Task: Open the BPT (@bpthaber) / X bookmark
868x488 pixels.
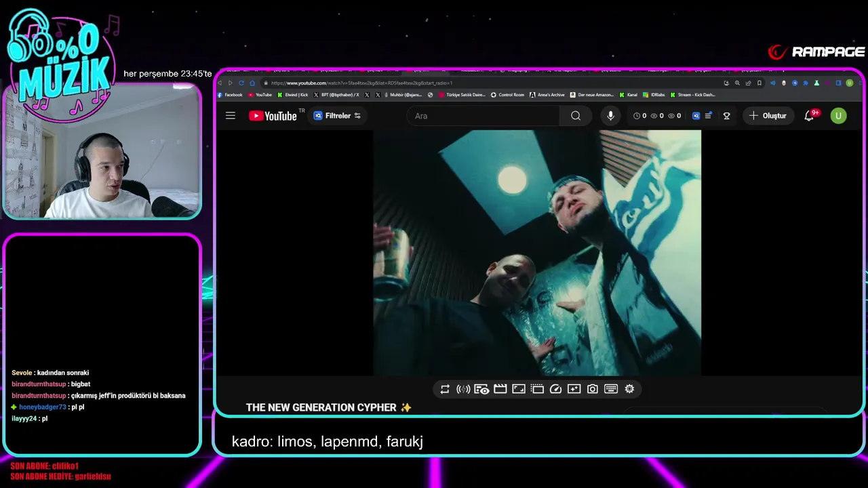Action: click(x=337, y=95)
